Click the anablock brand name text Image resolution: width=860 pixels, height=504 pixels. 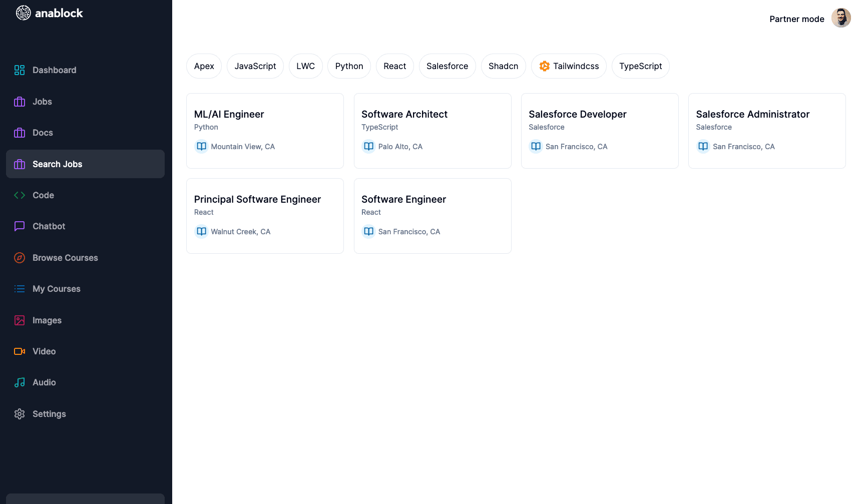tap(59, 13)
